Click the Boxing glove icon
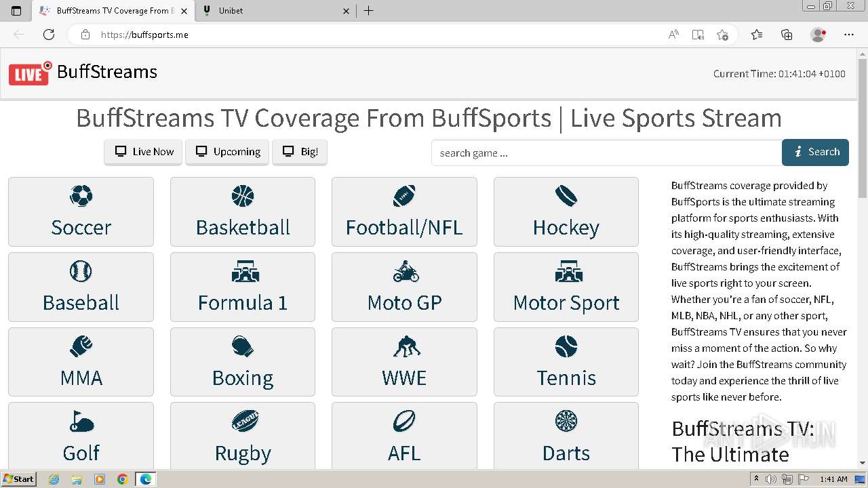This screenshot has height=488, width=868. tap(242, 346)
